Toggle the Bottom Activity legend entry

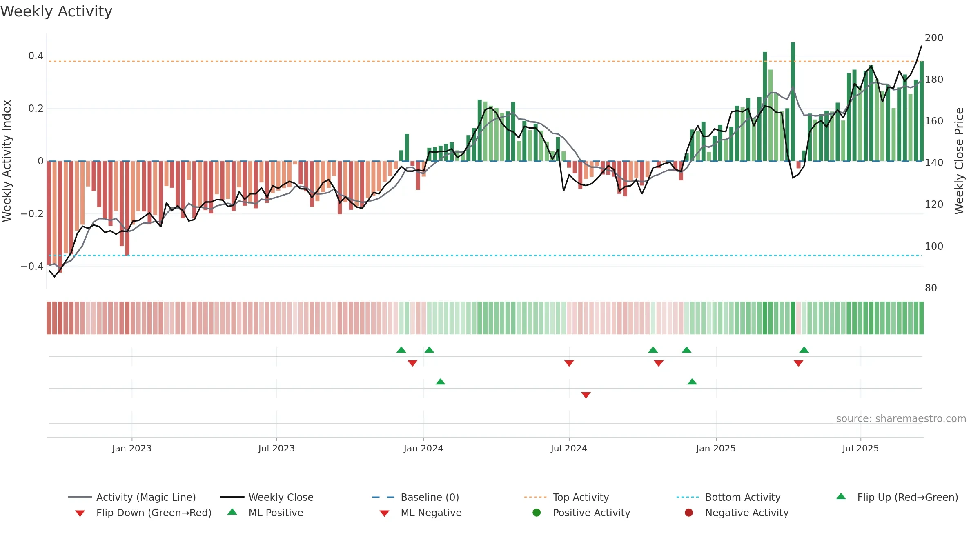(728, 497)
